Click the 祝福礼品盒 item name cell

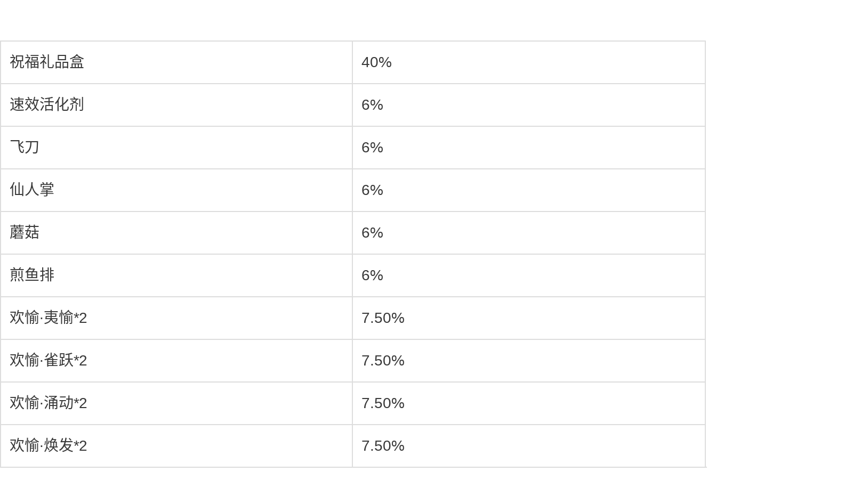47,62
